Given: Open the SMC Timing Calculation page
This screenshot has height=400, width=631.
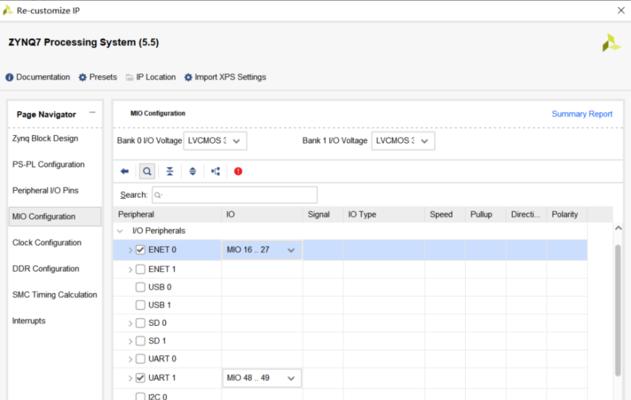Looking at the screenshot, I should click(x=54, y=295).
